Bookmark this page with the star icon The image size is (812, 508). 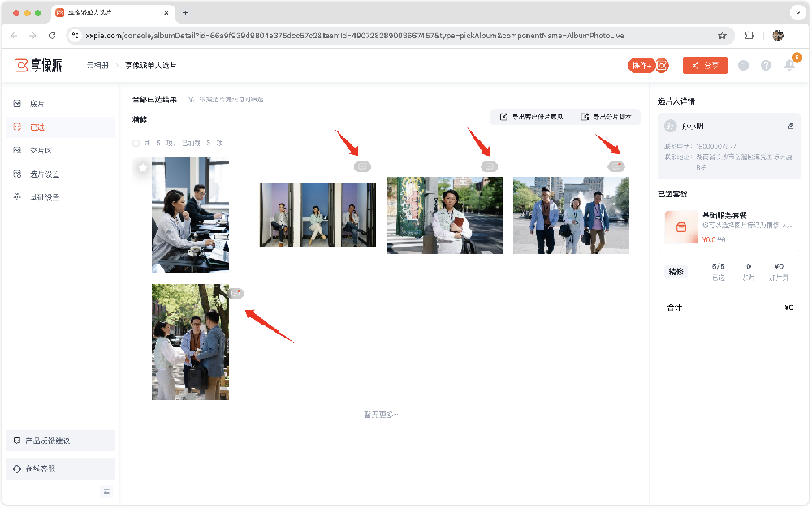[x=722, y=36]
